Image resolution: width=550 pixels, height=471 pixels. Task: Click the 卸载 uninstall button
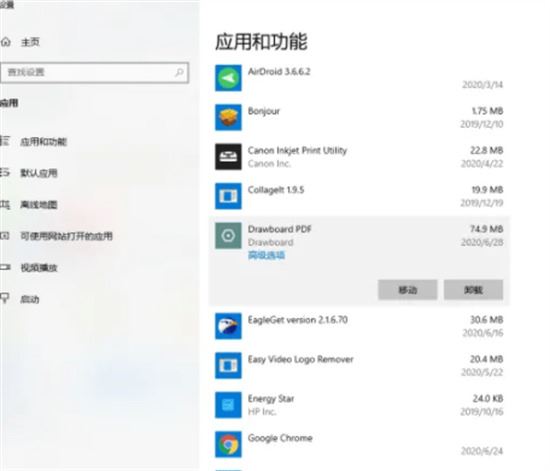(474, 290)
